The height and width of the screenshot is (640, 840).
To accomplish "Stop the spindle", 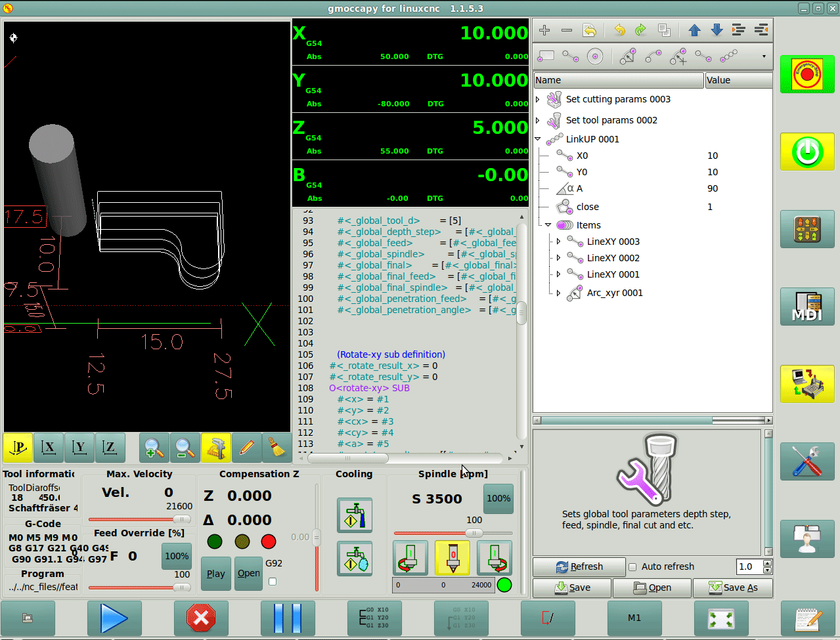I will tap(453, 558).
